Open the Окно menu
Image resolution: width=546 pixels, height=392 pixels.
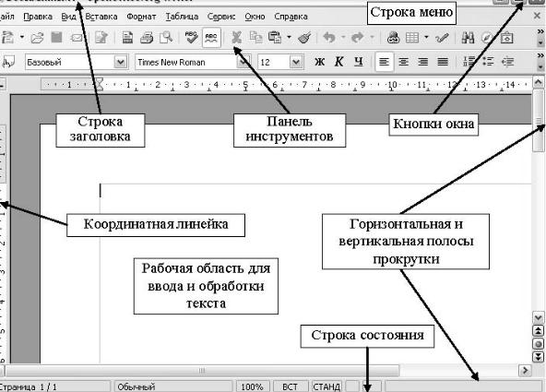(x=255, y=17)
